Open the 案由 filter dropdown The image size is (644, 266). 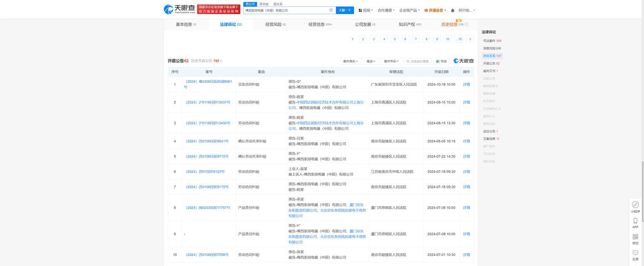[x=371, y=61]
